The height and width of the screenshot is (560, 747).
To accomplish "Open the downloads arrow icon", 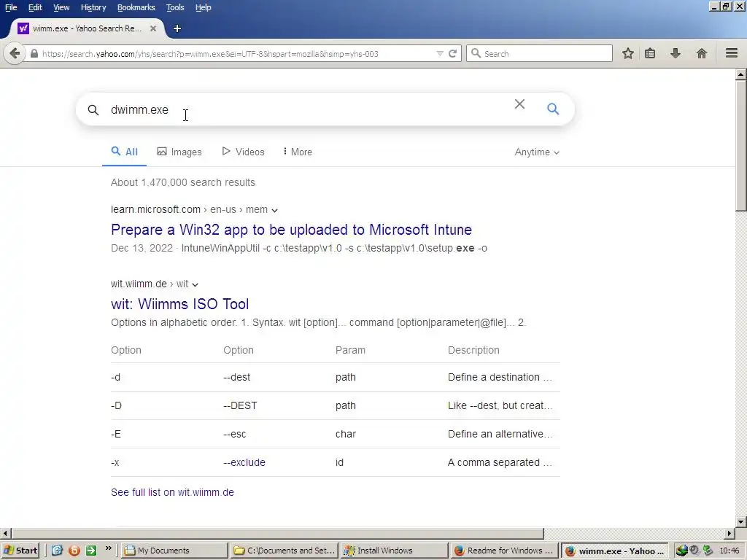I will coord(675,53).
